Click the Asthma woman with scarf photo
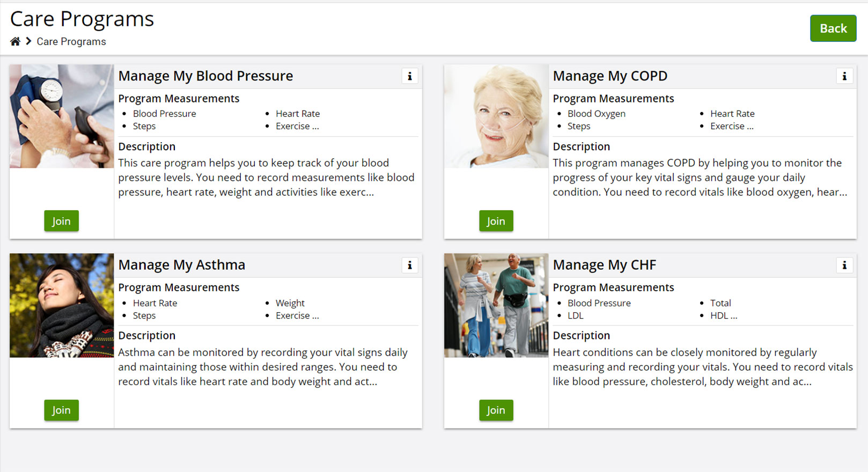 point(62,306)
